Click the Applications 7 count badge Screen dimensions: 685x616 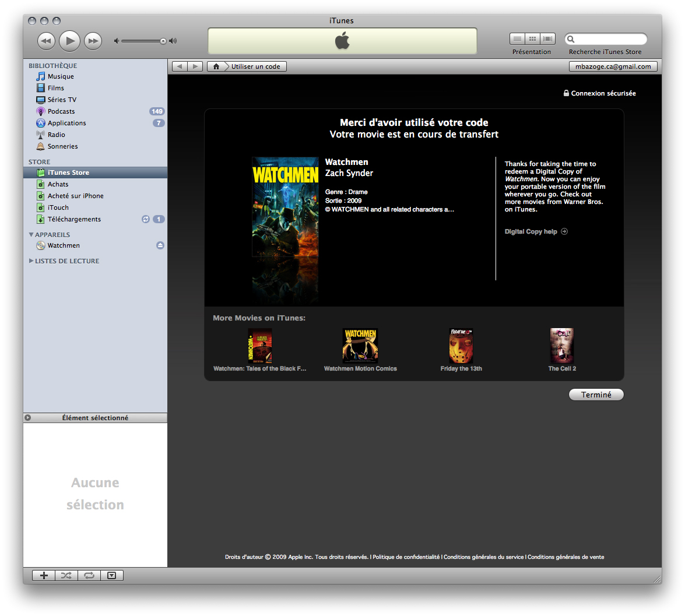159,123
